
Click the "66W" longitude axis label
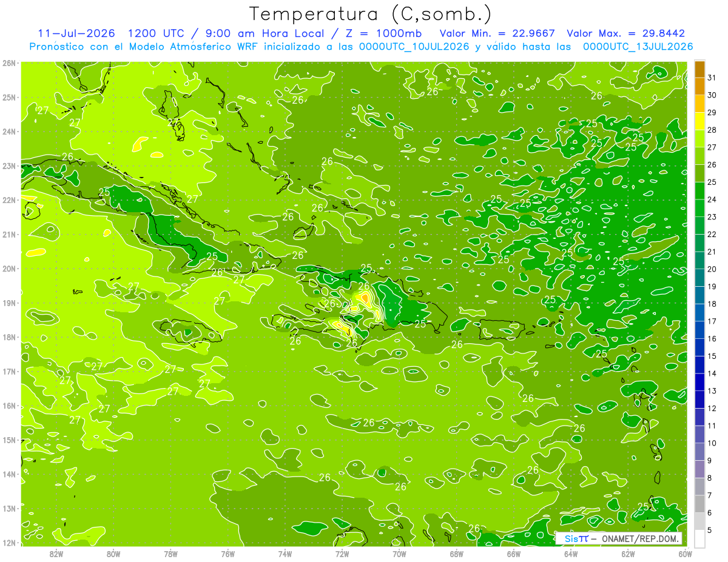click(514, 554)
